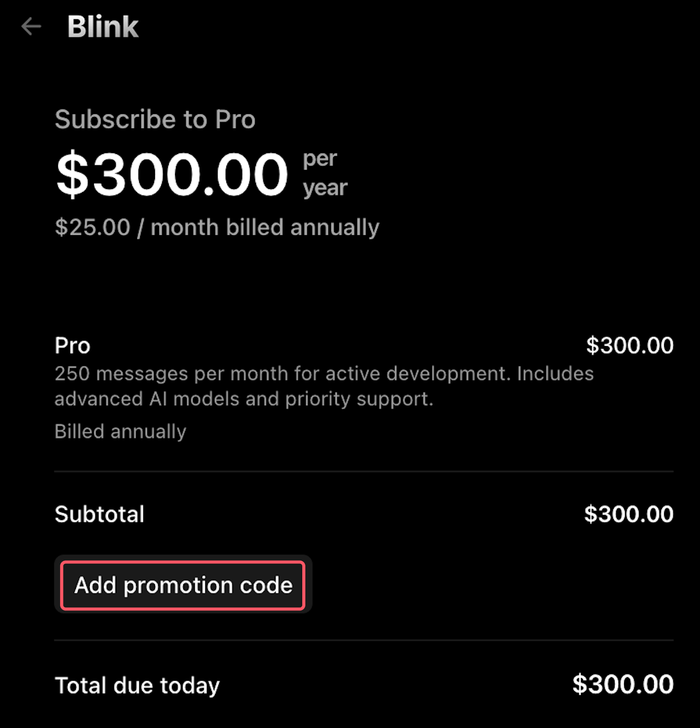
Task: Click the Billed annually label
Action: pyautogui.click(x=121, y=431)
